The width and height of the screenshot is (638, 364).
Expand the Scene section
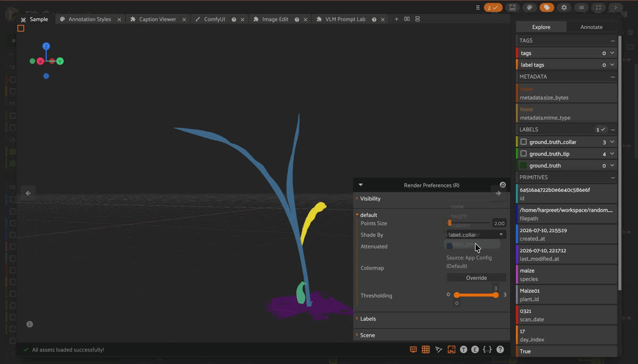367,335
